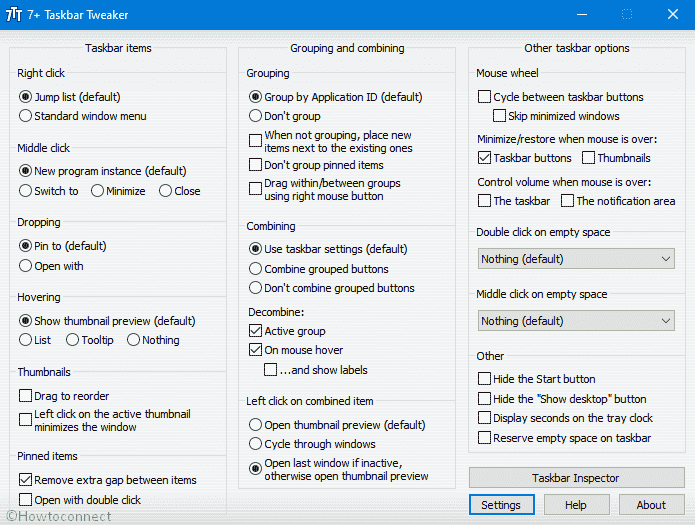The height and width of the screenshot is (525, 695).
Task: Close the Taskbar Tweaker window
Action: point(673,15)
